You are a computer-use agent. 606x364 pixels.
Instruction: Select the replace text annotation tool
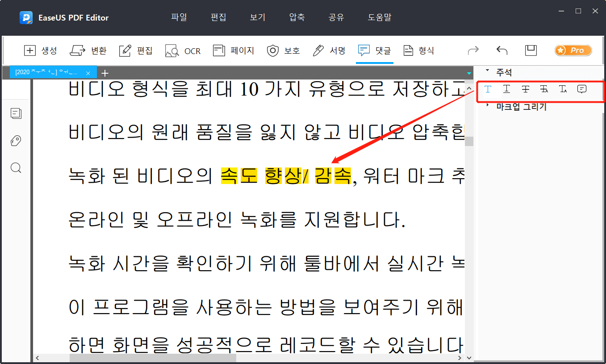(544, 89)
